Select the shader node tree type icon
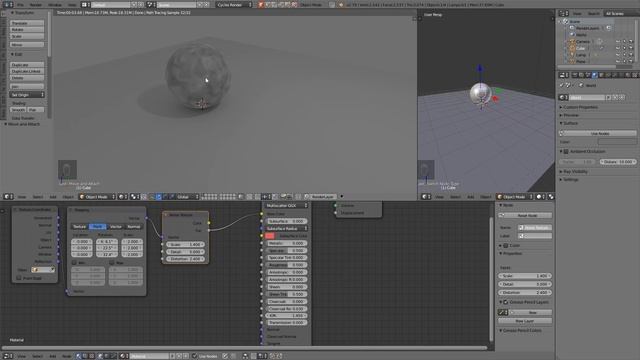Viewport: 640px width, 360px height. tap(78, 356)
